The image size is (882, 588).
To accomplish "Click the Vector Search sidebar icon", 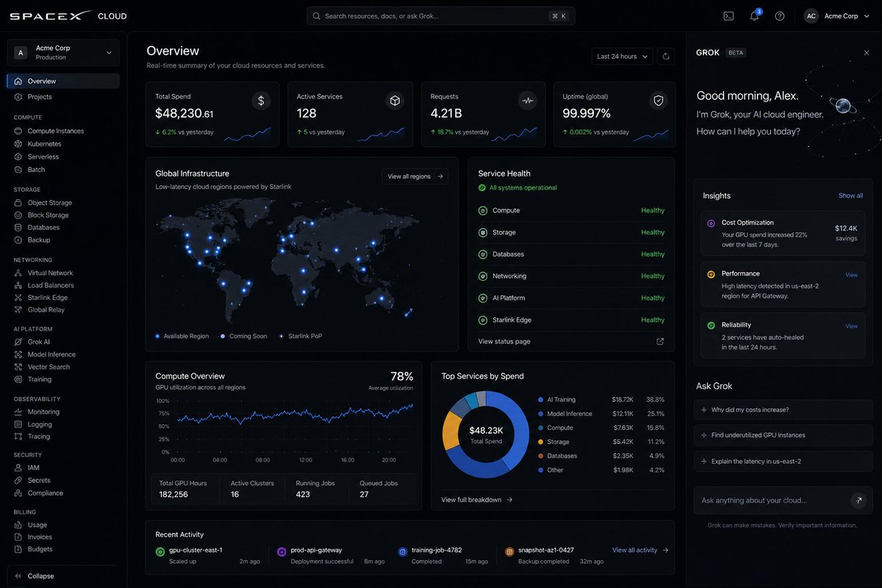I will click(x=18, y=367).
